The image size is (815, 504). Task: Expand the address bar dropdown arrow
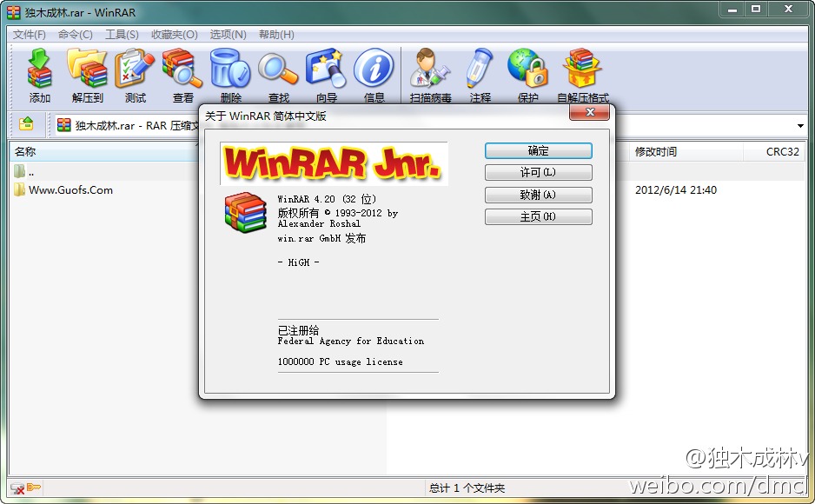click(800, 125)
